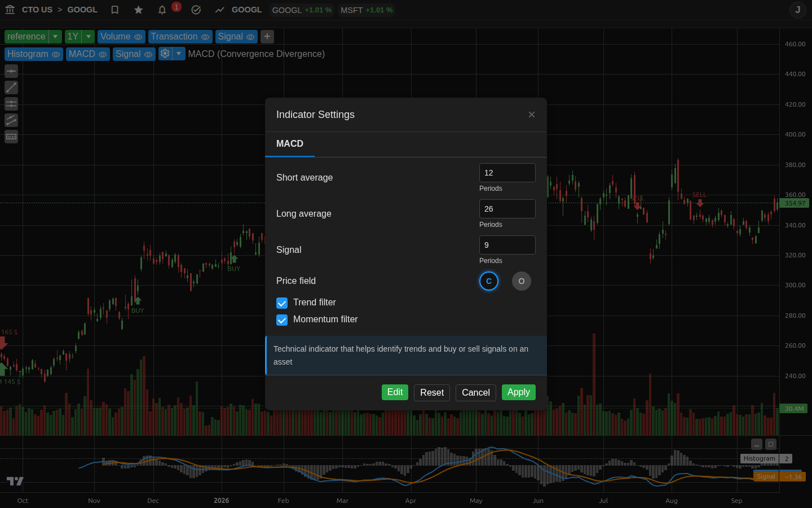Toggle the Trend filter checkbox
The image size is (812, 508).
click(x=282, y=303)
